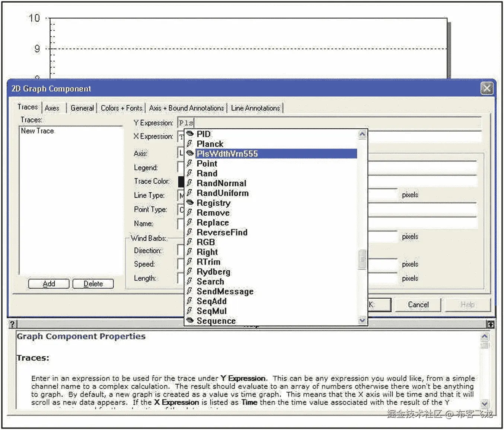
Task: Click the Cancel button
Action: tap(418, 304)
